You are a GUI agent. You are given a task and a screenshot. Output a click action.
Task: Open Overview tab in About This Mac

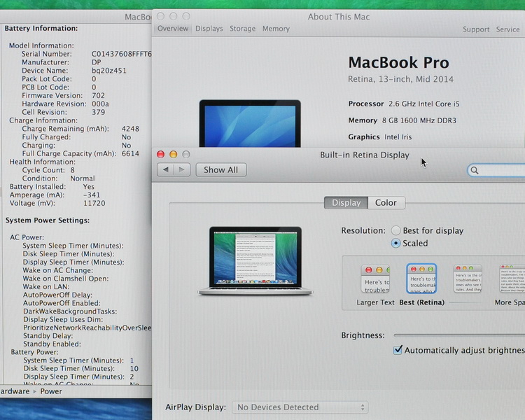pos(173,29)
